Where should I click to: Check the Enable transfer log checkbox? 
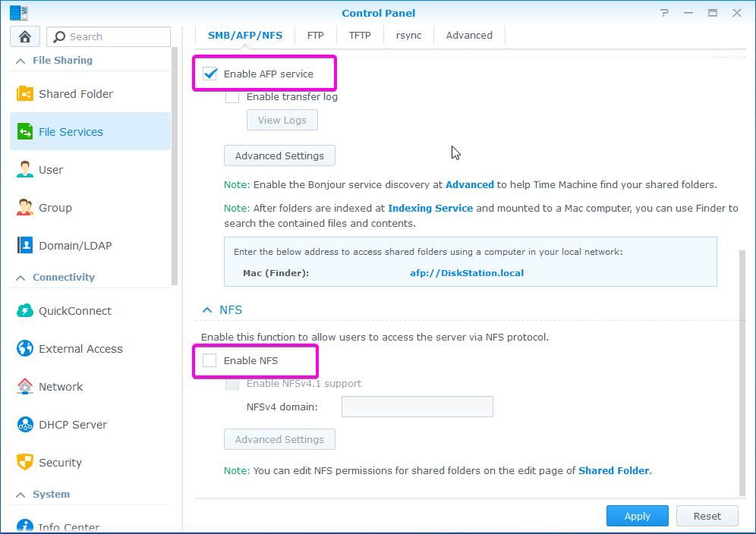(x=232, y=96)
